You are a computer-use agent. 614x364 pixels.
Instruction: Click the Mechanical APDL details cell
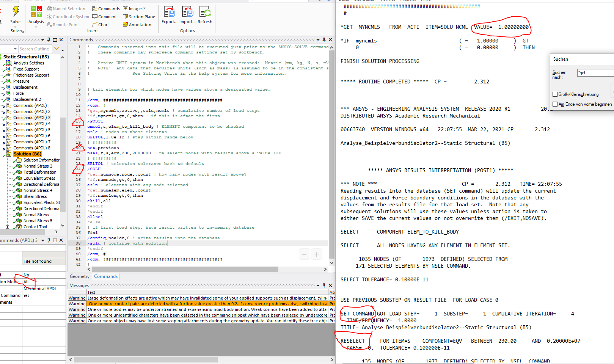(x=44, y=289)
